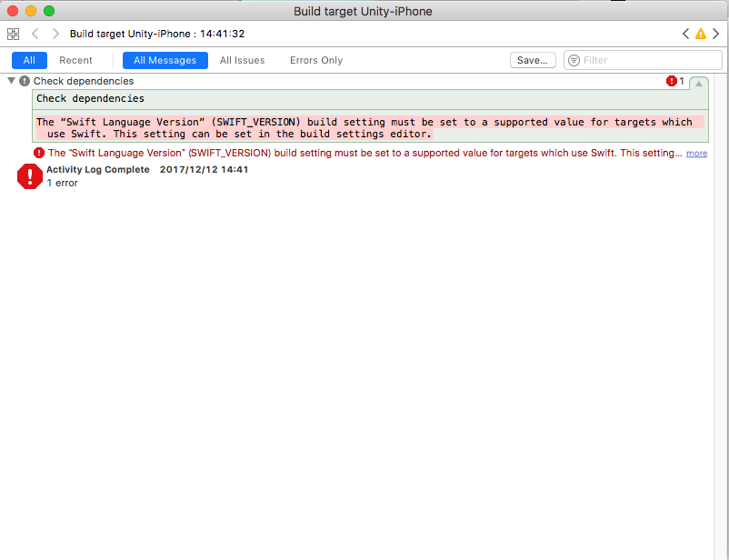
Task: Click the Save... button
Action: pyautogui.click(x=533, y=61)
